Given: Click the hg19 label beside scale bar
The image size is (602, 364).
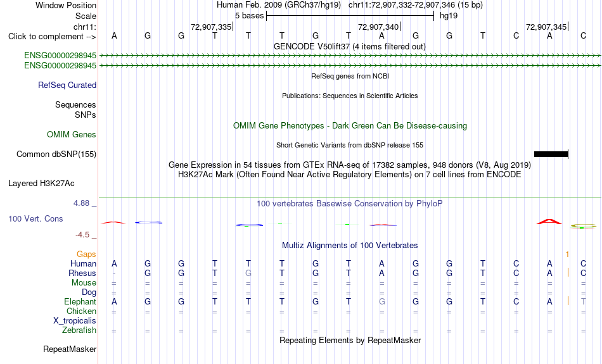Looking at the screenshot, I should [449, 16].
